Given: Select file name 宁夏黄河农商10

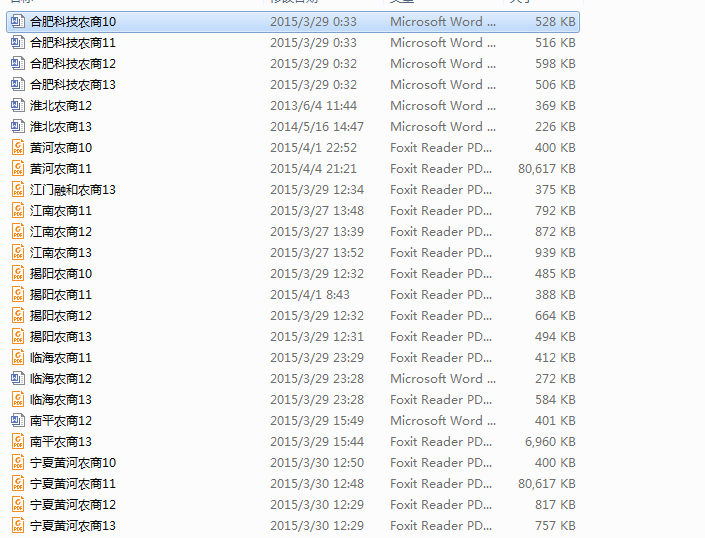Looking at the screenshot, I should [73, 463].
